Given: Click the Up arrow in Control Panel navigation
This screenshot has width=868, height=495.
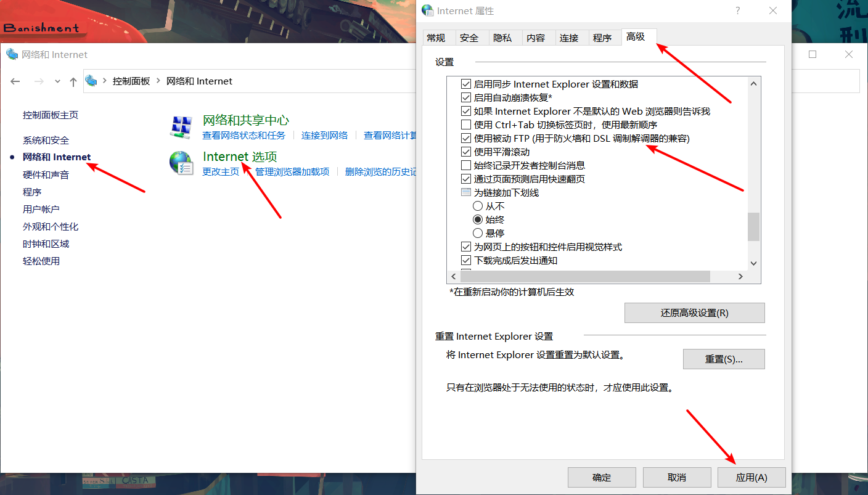Looking at the screenshot, I should pyautogui.click(x=73, y=81).
